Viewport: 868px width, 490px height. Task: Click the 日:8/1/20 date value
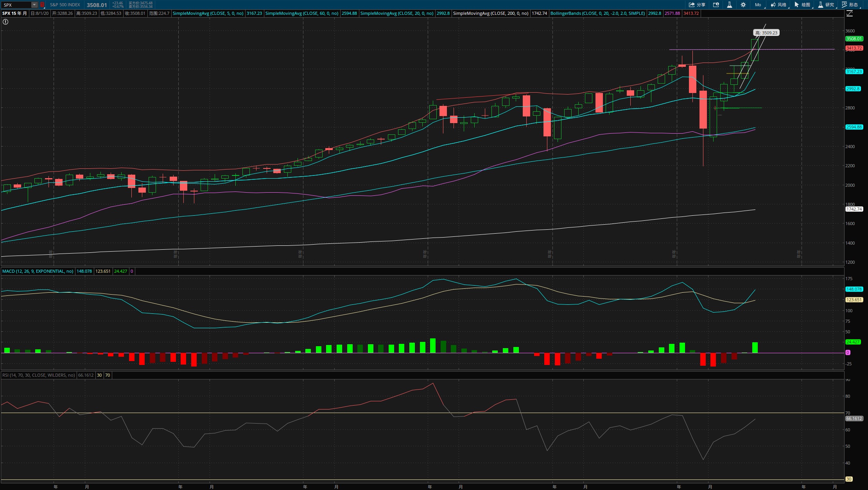[40, 13]
